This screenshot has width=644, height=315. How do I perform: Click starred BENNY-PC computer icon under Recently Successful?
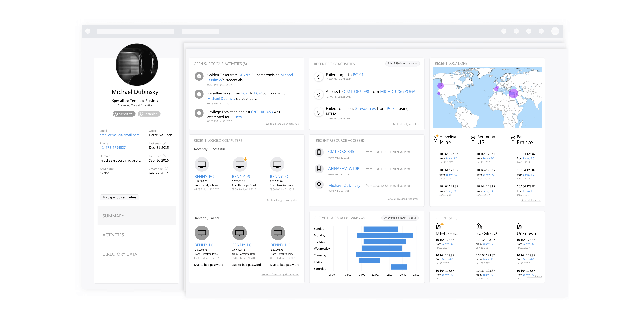click(x=240, y=164)
